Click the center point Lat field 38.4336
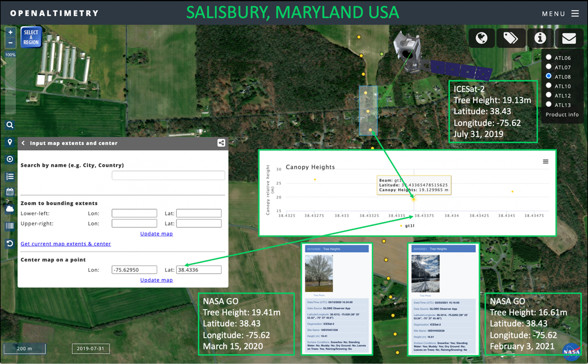Image resolution: width=588 pixels, height=364 pixels. [x=199, y=270]
